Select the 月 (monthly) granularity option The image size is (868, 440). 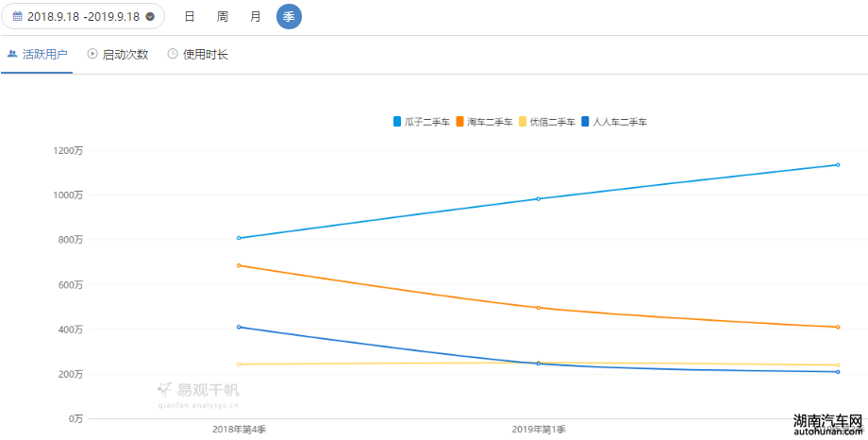[255, 17]
